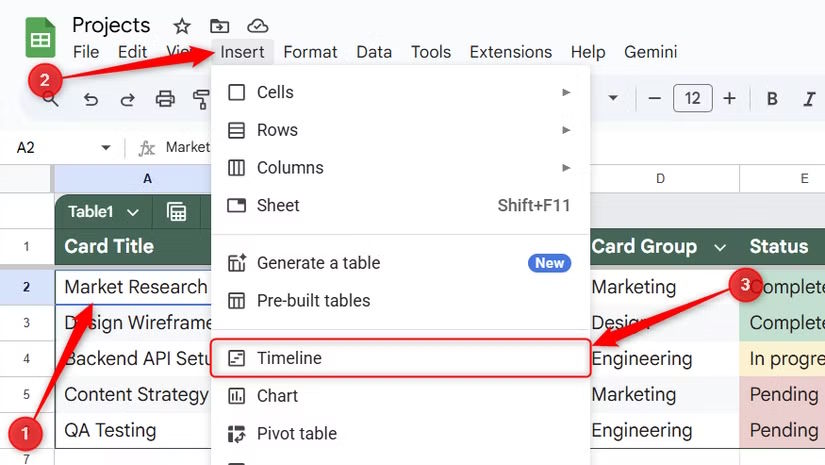The height and width of the screenshot is (465, 825).
Task: Decrease font size with minus button
Action: coord(655,99)
